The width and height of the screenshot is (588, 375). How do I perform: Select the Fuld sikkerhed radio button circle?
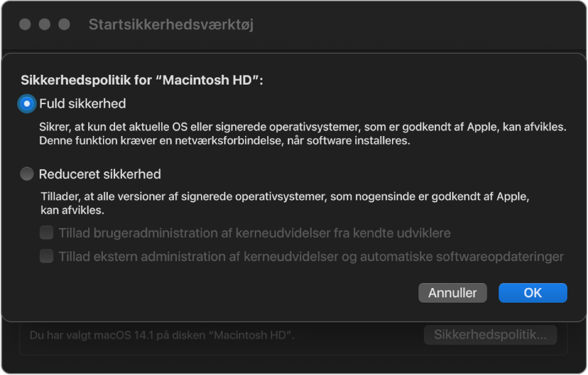pos(26,104)
